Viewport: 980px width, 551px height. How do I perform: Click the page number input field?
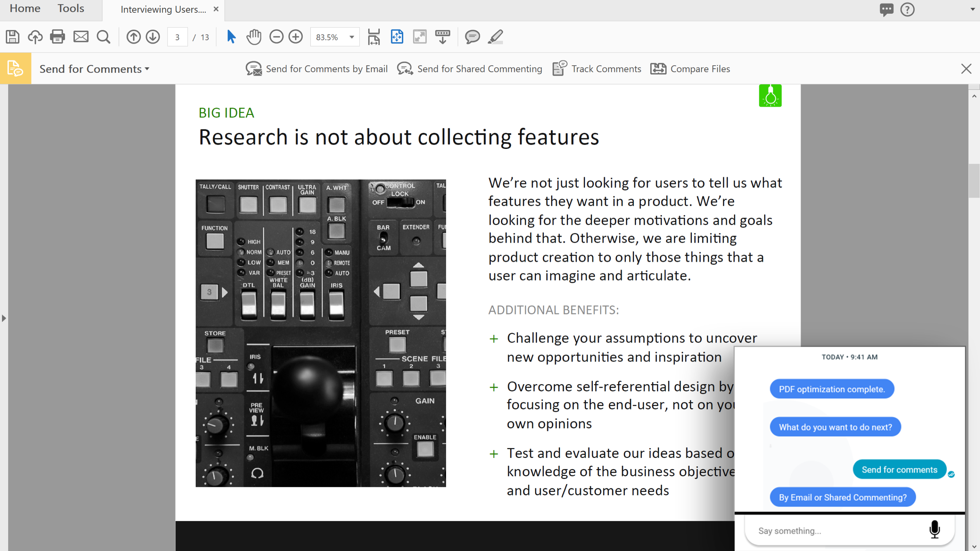tap(177, 37)
